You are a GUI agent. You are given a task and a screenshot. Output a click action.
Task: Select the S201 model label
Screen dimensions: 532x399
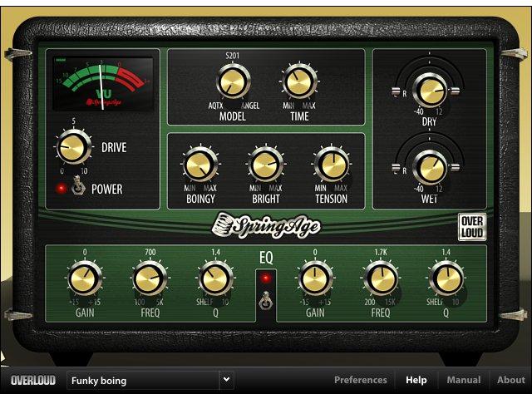click(233, 56)
